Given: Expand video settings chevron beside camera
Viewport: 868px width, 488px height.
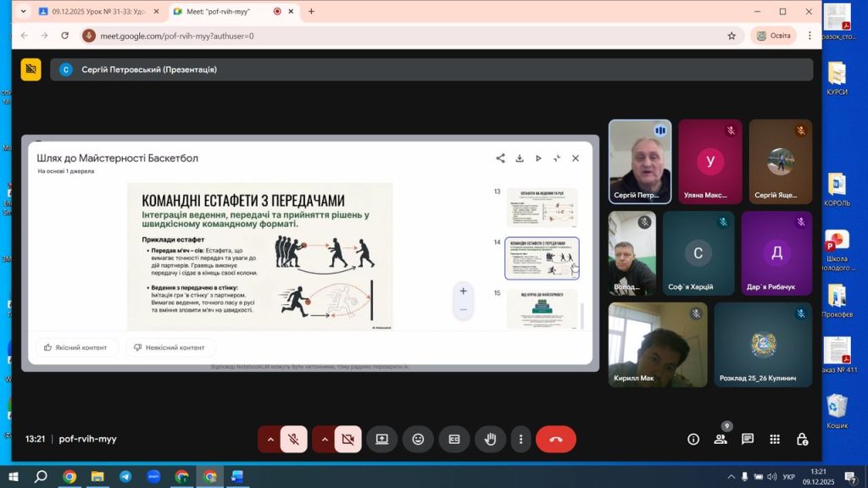Looking at the screenshot, I should (x=324, y=439).
